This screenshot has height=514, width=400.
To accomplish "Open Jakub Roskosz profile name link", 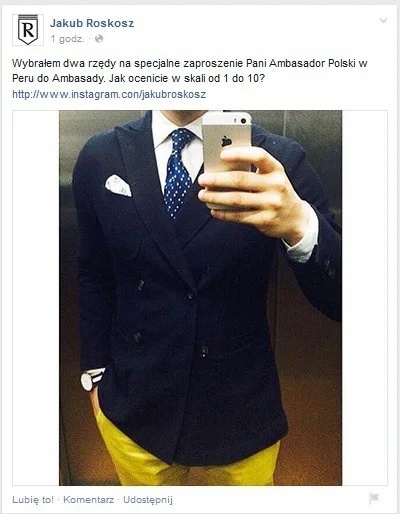I will pos(92,23).
